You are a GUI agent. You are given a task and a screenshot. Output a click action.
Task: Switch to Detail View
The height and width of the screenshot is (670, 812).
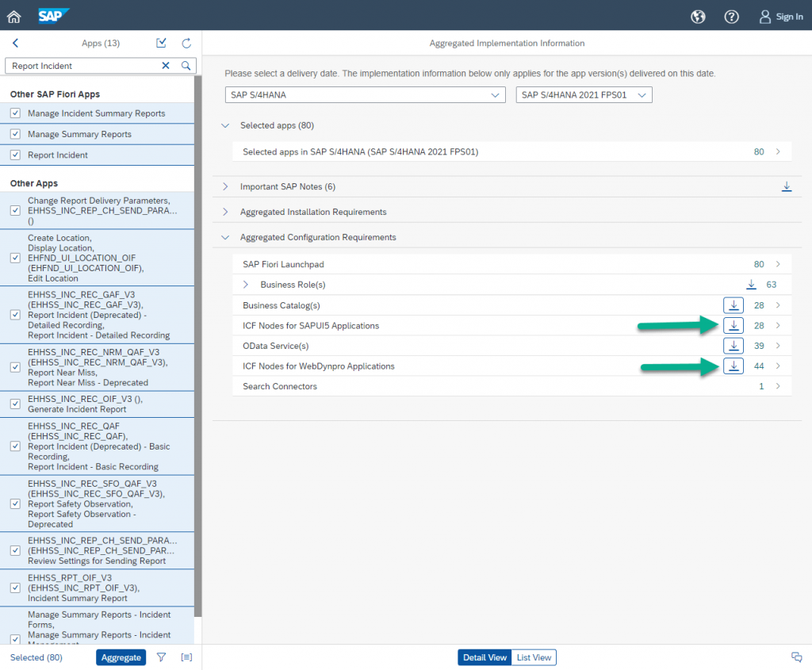[485, 657]
